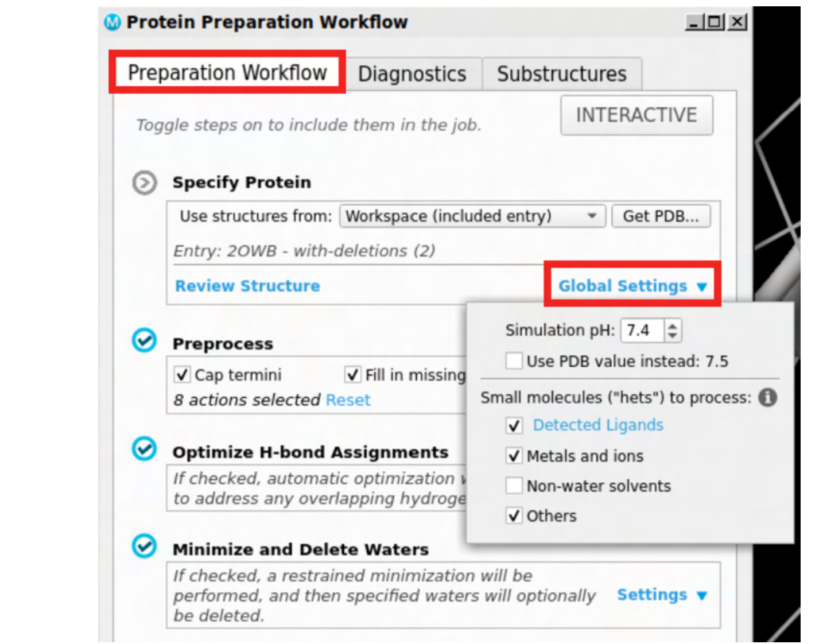Click the hets info icon

click(768, 397)
